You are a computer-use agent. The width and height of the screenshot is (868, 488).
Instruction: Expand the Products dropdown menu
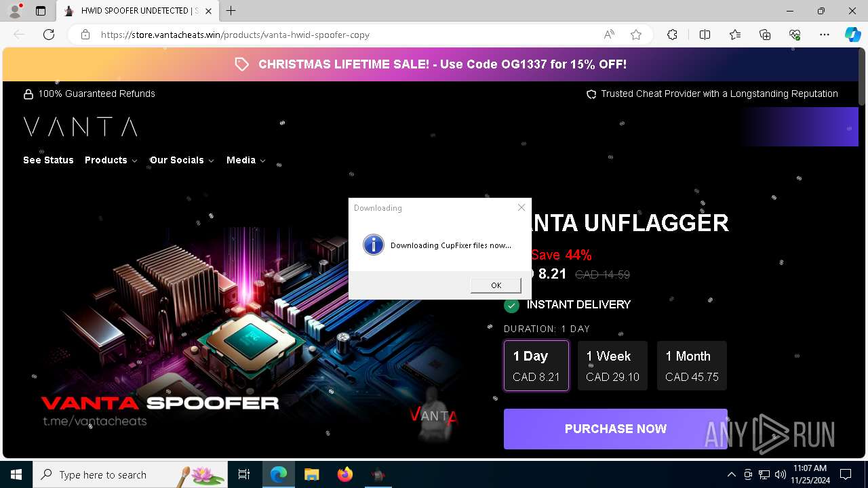coord(111,160)
